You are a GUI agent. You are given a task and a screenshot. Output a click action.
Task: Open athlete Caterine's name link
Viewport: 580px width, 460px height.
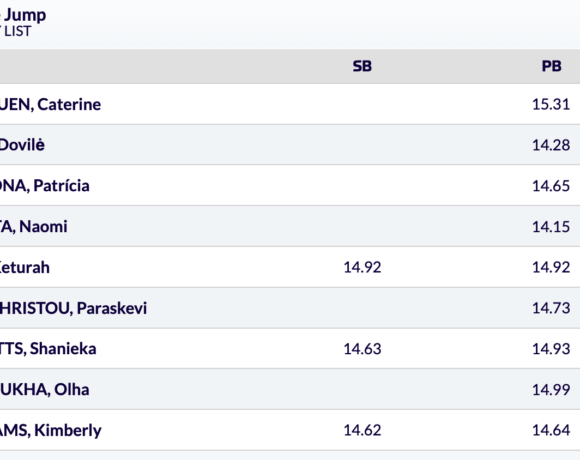pos(50,105)
